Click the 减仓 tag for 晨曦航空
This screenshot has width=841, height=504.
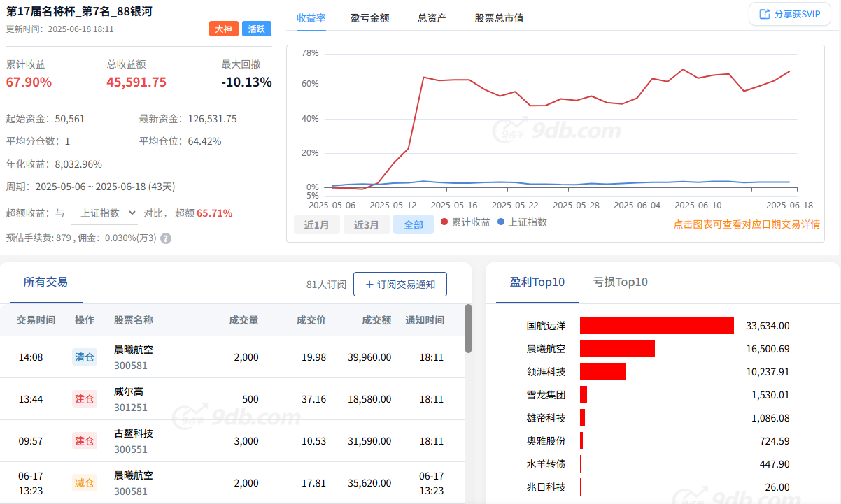click(85, 483)
